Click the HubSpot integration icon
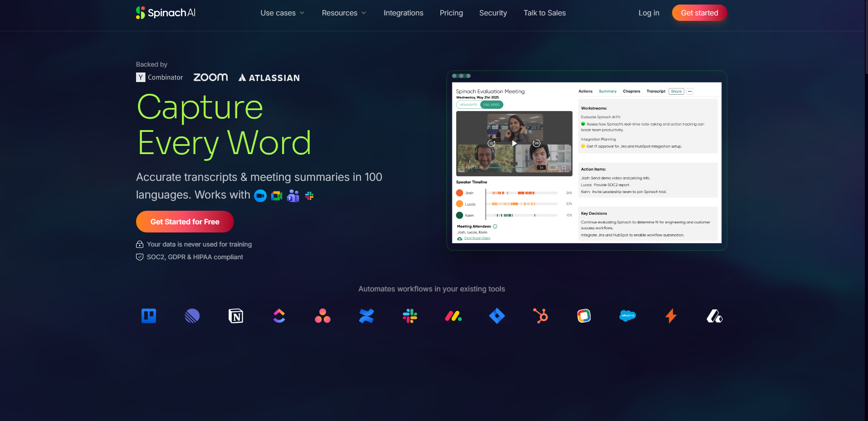Screen dimensions: 868x421 541,316
